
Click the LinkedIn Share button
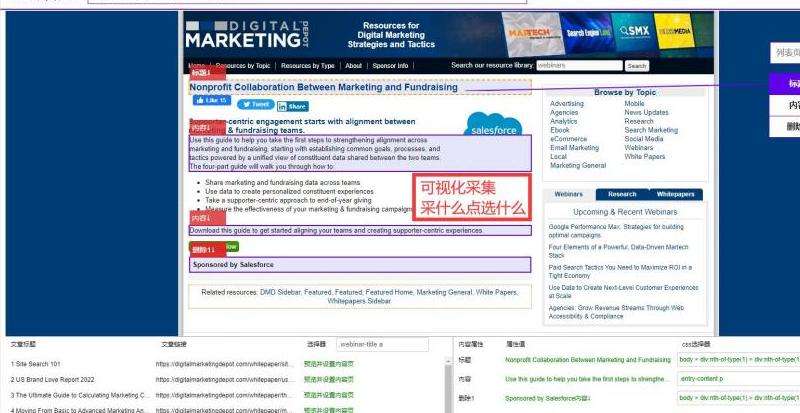(293, 106)
